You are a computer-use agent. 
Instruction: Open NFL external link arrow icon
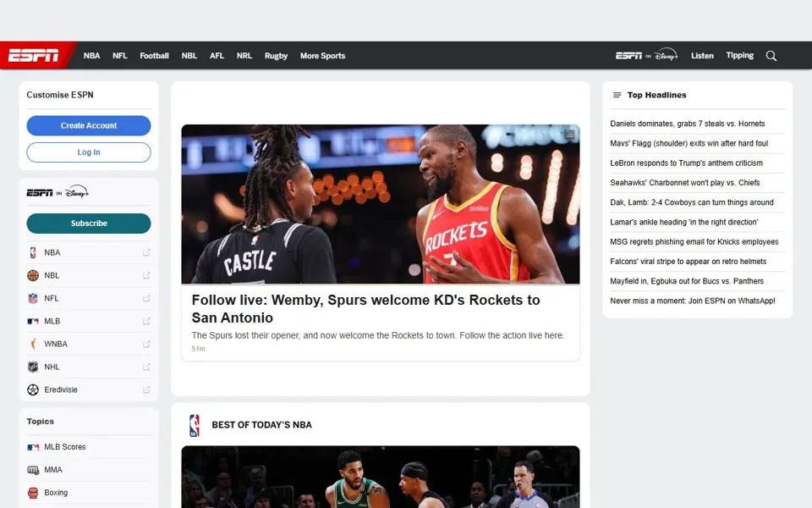[146, 298]
